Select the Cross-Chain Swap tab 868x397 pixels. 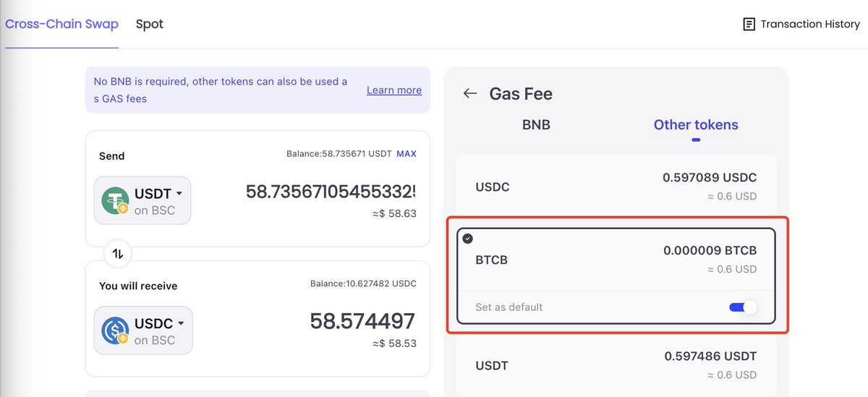click(61, 24)
